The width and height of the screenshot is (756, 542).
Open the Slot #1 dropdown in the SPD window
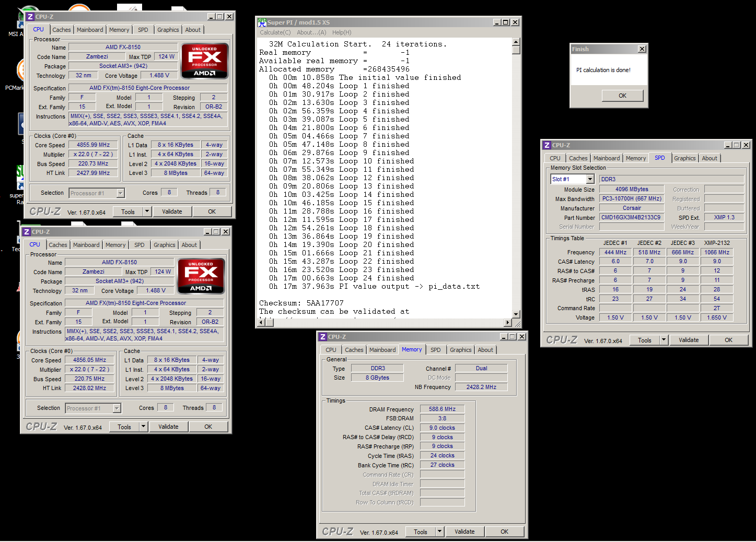(590, 179)
